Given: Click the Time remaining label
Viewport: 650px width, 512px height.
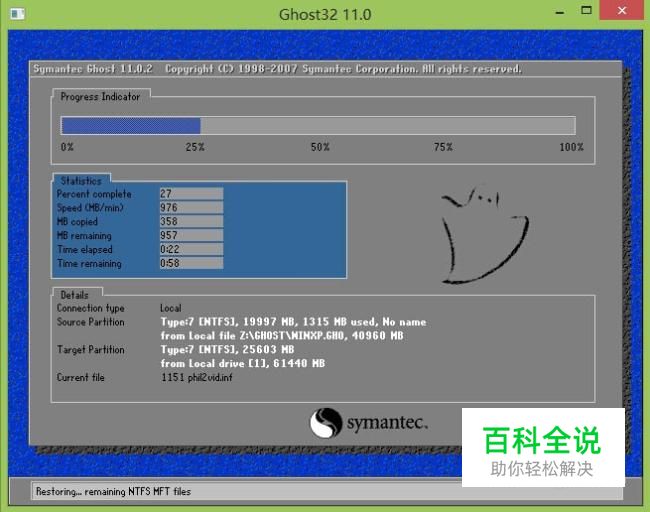Looking at the screenshot, I should pyautogui.click(x=90, y=263).
